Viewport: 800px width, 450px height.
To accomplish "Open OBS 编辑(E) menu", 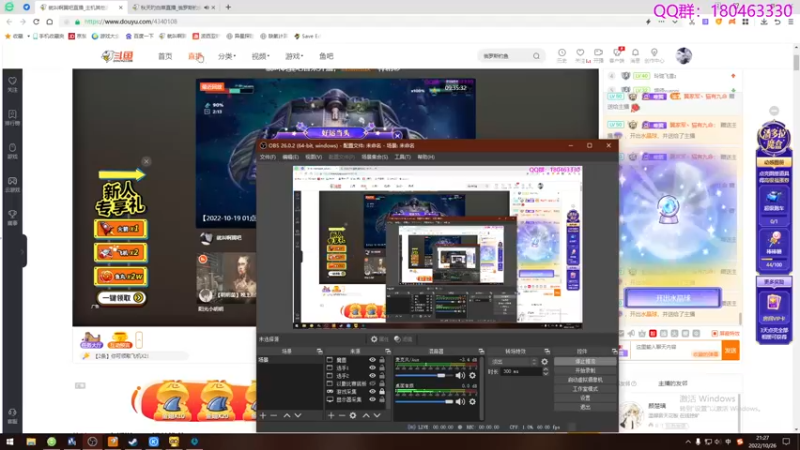I will click(x=290, y=157).
